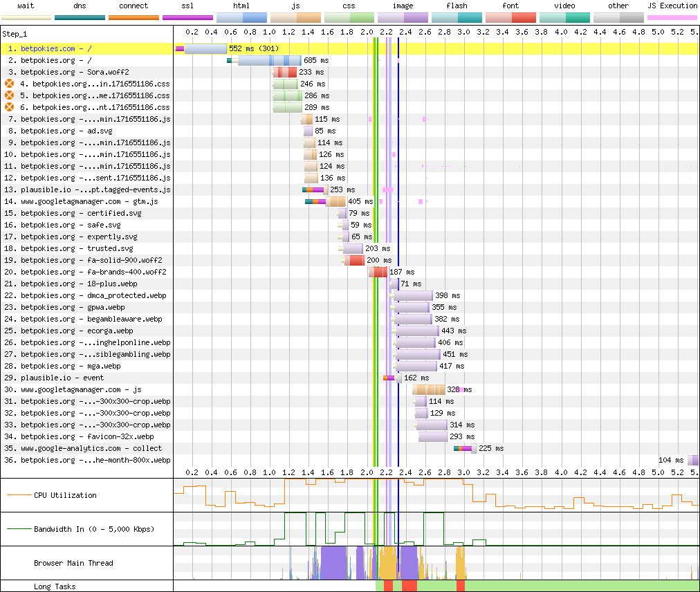Click the blocking icon on request 6 css

tap(10, 107)
